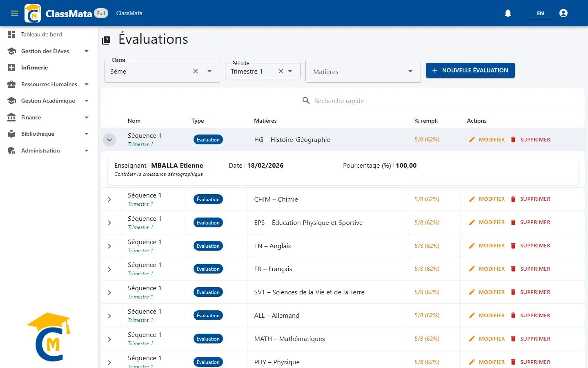Expand the Éducation Physique et Sportive row
The height and width of the screenshot is (368, 588).
[x=109, y=223]
